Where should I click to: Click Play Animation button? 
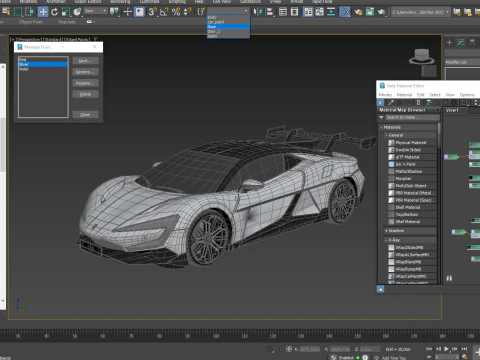[446, 349]
